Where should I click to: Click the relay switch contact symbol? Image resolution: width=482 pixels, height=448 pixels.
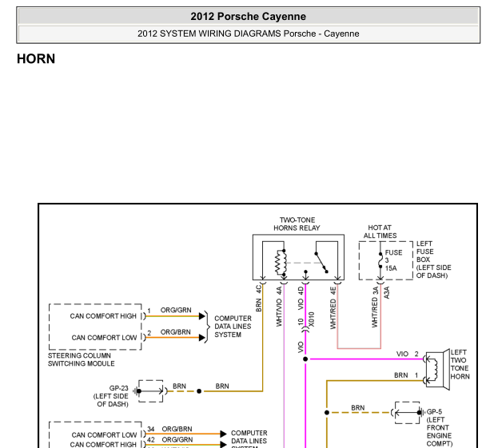(x=321, y=263)
